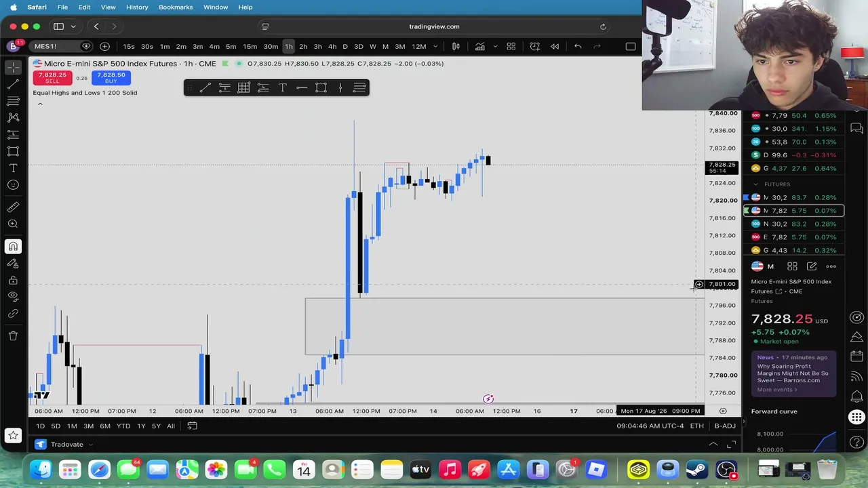
Task: Open the chat bubbles side panel
Action: click(856, 128)
